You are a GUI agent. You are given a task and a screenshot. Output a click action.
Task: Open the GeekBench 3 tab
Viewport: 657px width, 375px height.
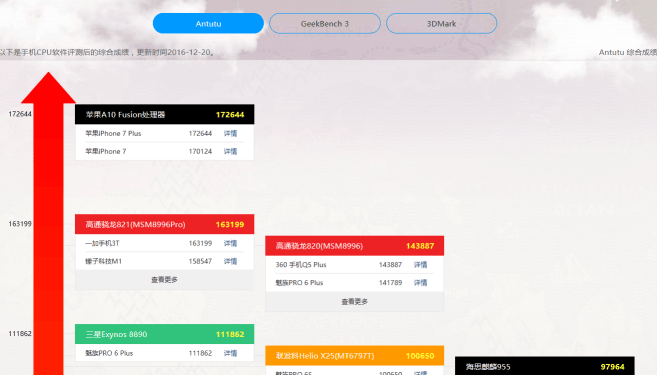[x=325, y=23]
